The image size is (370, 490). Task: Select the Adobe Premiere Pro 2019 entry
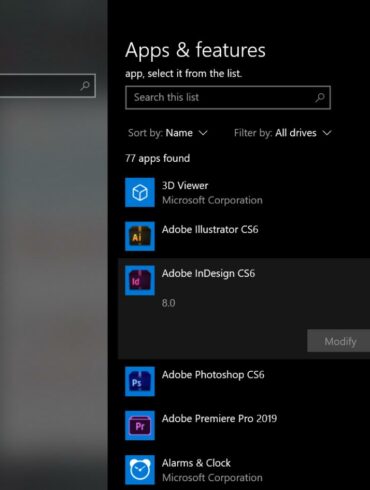[x=219, y=419]
